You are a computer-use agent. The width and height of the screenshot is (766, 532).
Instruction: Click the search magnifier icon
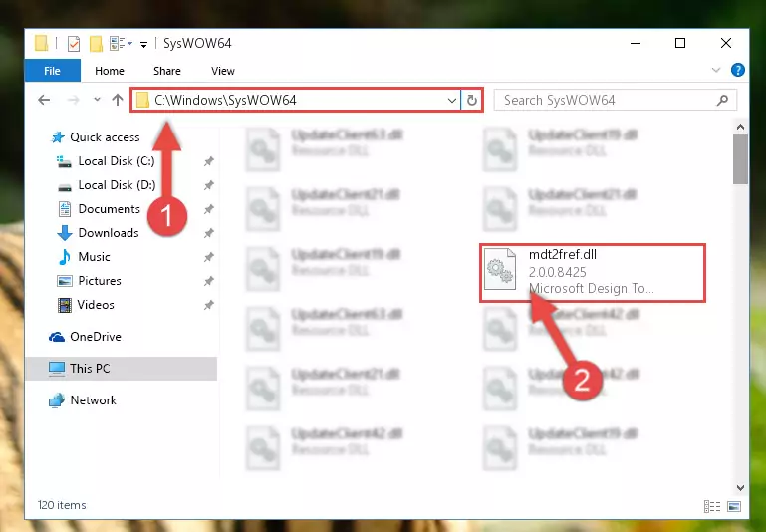[x=722, y=101]
